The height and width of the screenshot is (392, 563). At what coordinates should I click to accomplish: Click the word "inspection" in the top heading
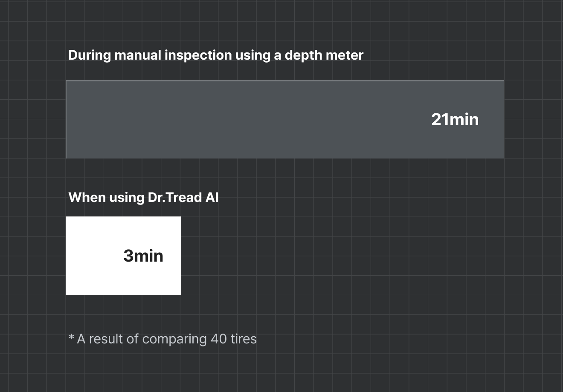point(198,55)
